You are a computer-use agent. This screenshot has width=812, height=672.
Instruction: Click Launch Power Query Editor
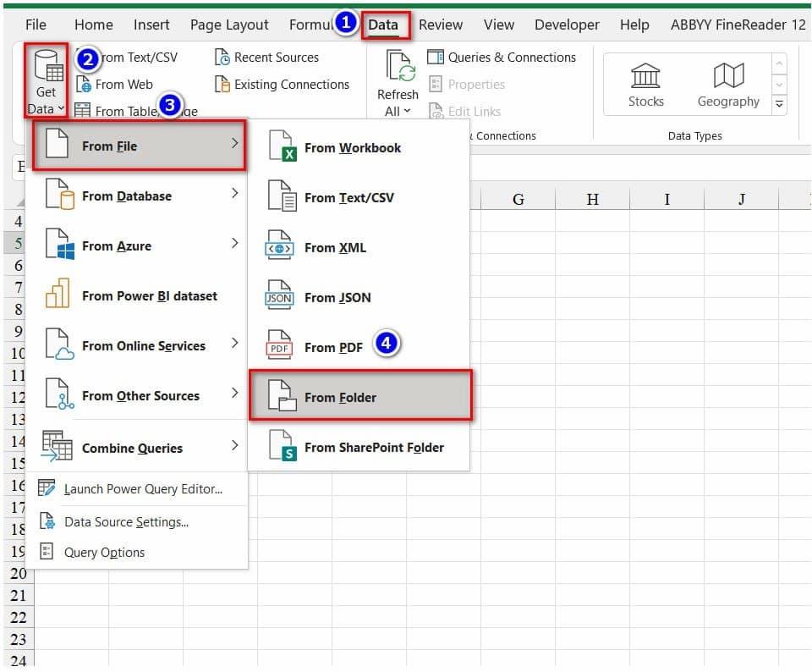[x=142, y=489]
